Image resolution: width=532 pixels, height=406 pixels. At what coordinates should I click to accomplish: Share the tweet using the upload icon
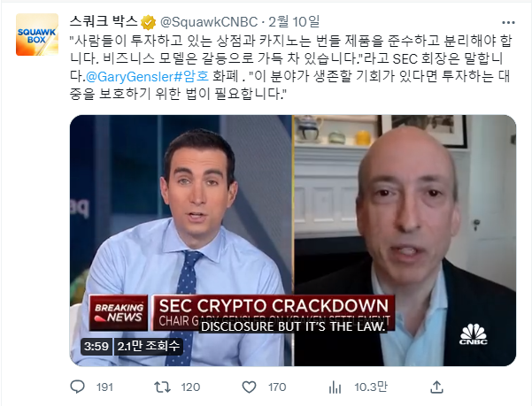pos(436,387)
